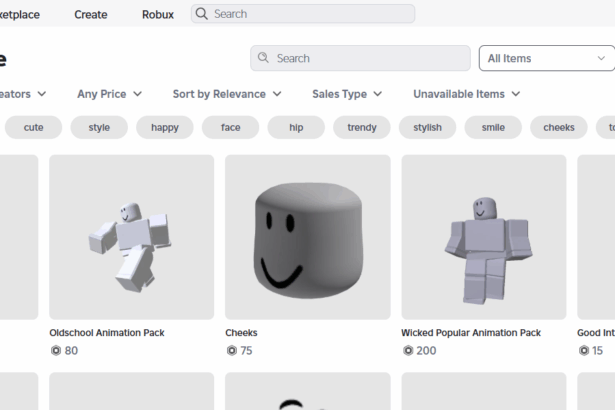Focus the catalog Search input box
The height and width of the screenshot is (410, 615).
360,58
